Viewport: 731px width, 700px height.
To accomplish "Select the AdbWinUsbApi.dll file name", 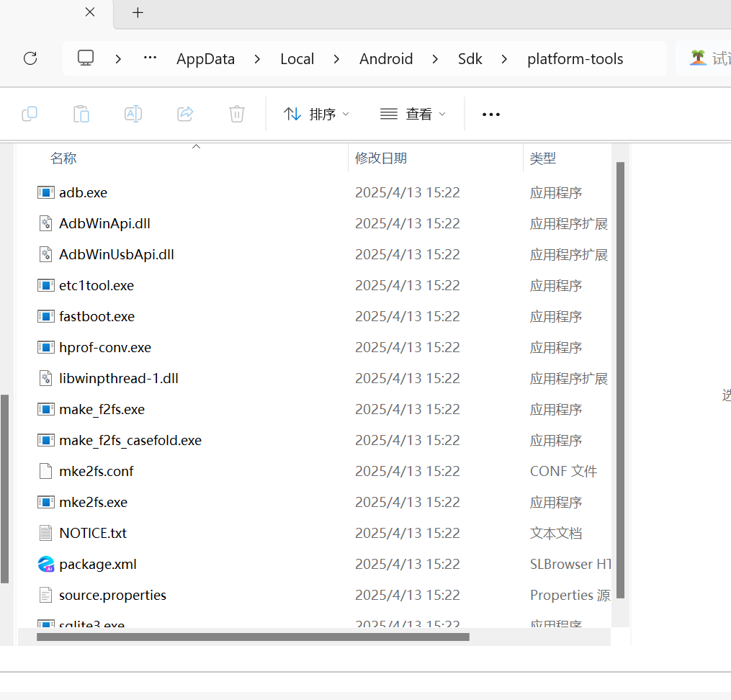I will click(117, 254).
